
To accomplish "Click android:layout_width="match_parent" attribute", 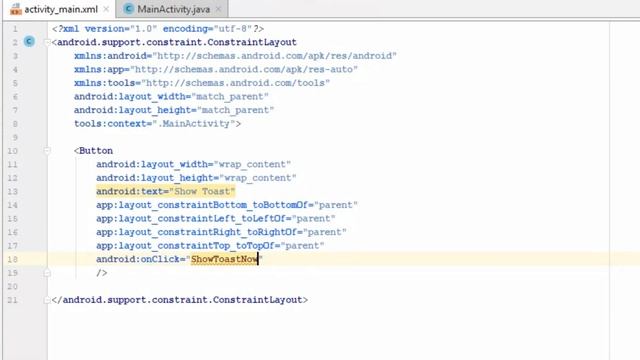I will (x=171, y=97).
